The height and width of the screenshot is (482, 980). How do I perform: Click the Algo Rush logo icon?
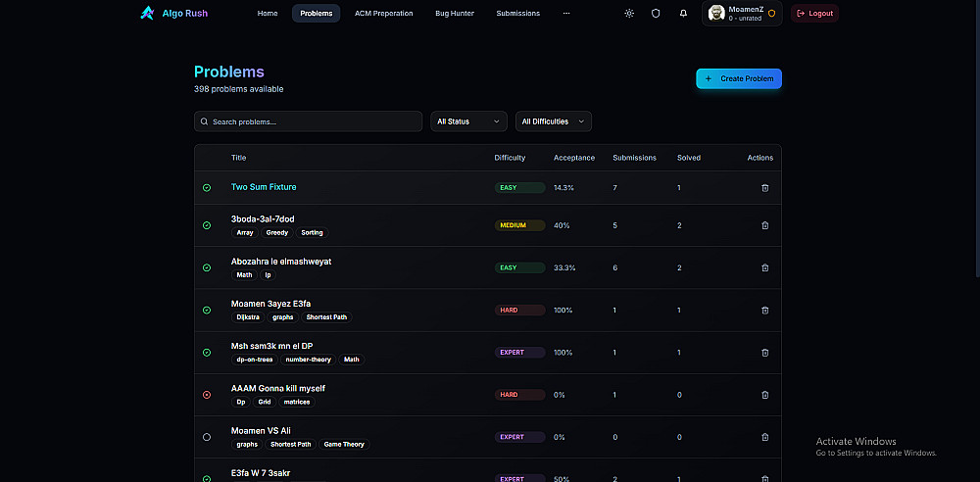[147, 13]
